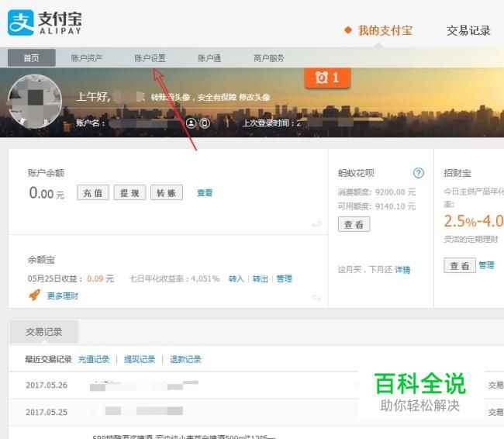Click the 2017.05.25 transaction row date

point(47,412)
